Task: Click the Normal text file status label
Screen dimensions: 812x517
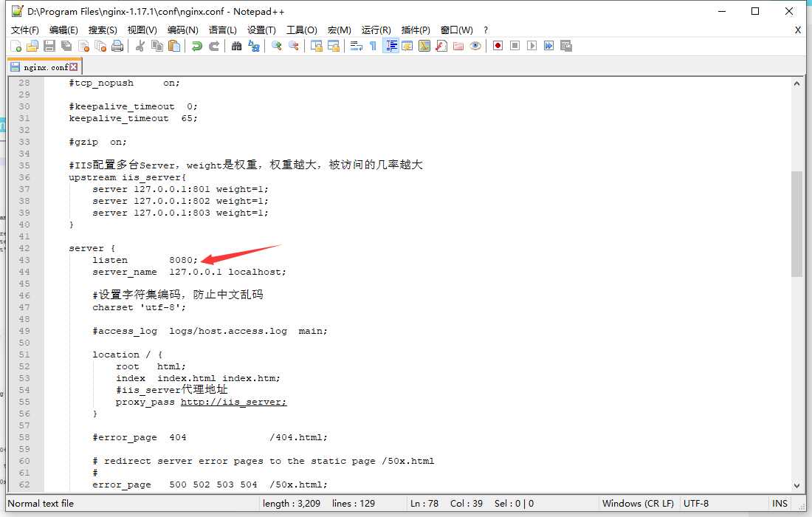Action: [x=41, y=504]
